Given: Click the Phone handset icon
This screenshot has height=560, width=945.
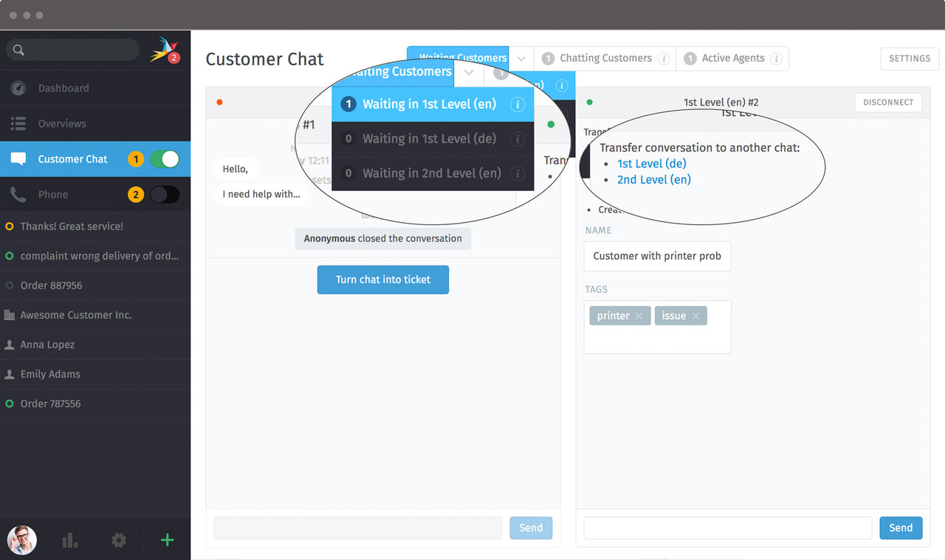Looking at the screenshot, I should 18,194.
